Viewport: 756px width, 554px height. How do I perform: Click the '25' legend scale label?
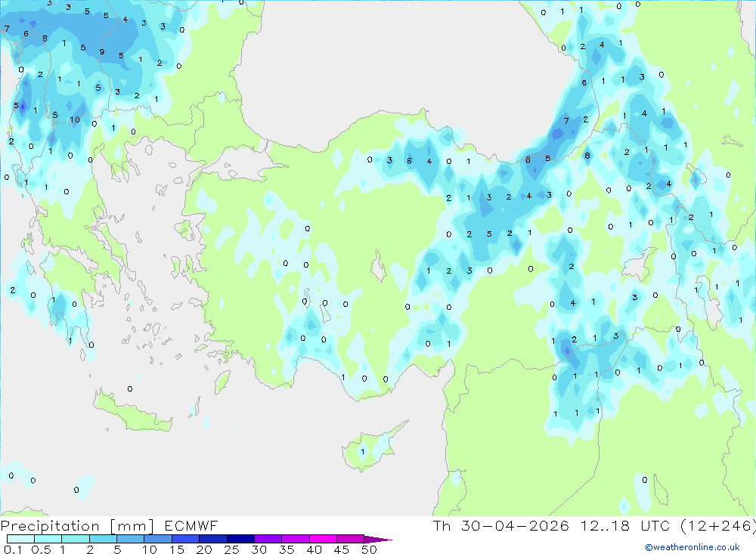pos(232,549)
